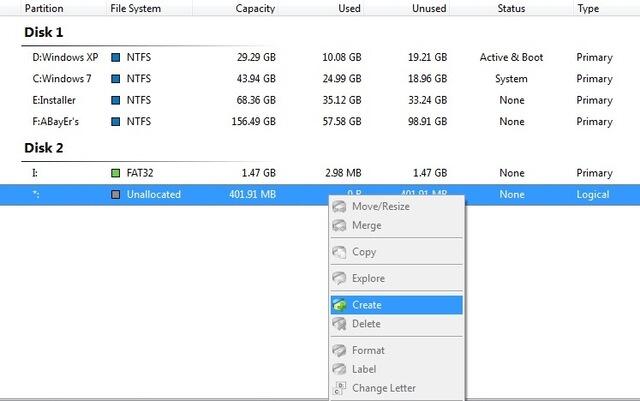Viewport: 640px width, 401px height.
Task: Click the File System column header
Action: point(136,8)
